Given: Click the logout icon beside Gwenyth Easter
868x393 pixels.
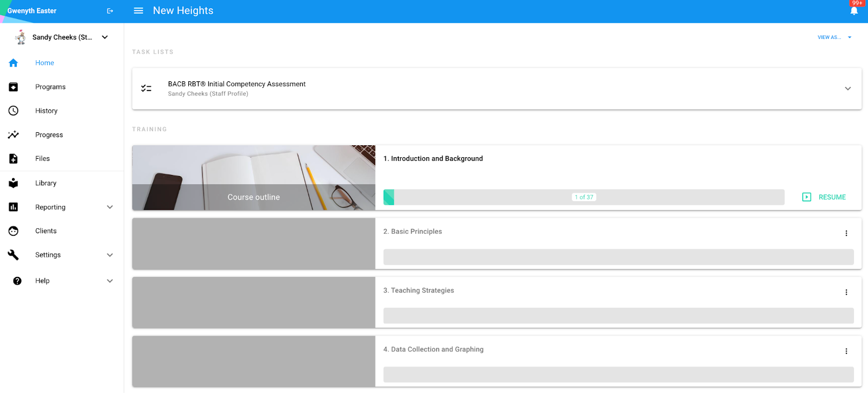Looking at the screenshot, I should click(110, 11).
